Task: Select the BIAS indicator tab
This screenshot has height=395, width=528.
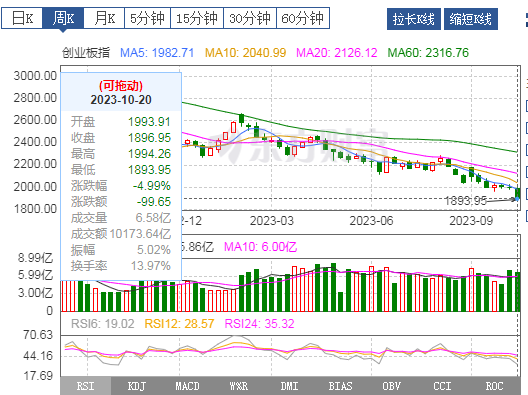Action: pyautogui.click(x=341, y=386)
